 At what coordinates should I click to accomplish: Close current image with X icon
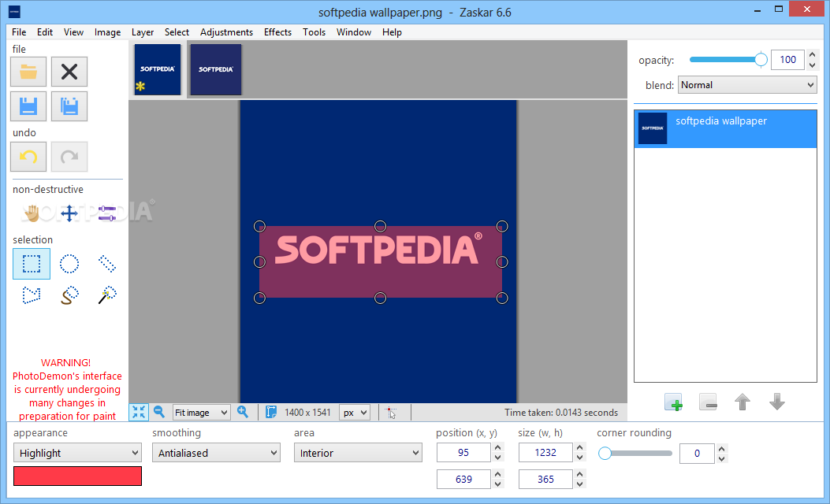click(x=69, y=72)
